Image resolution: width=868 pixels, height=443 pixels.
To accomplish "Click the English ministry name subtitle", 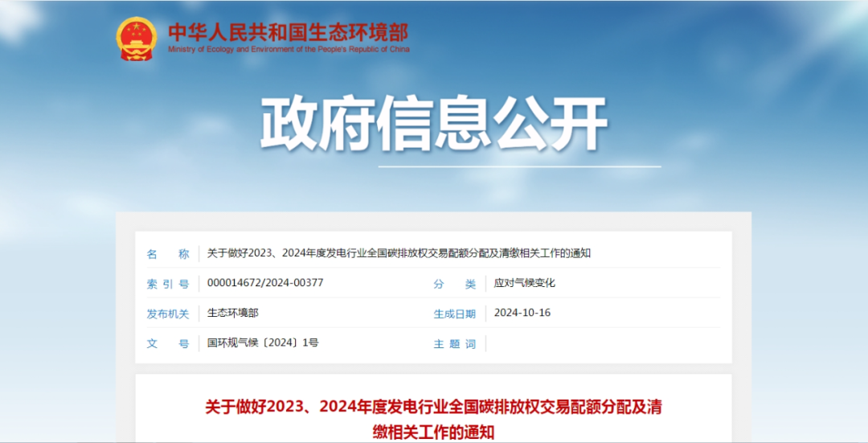I will pos(288,50).
